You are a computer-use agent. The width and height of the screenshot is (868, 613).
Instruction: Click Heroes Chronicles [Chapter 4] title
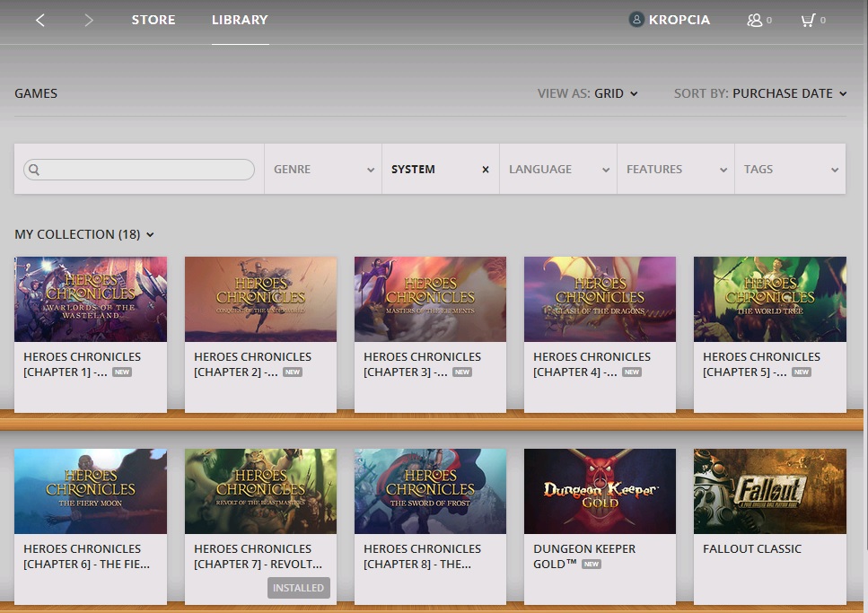click(x=592, y=364)
